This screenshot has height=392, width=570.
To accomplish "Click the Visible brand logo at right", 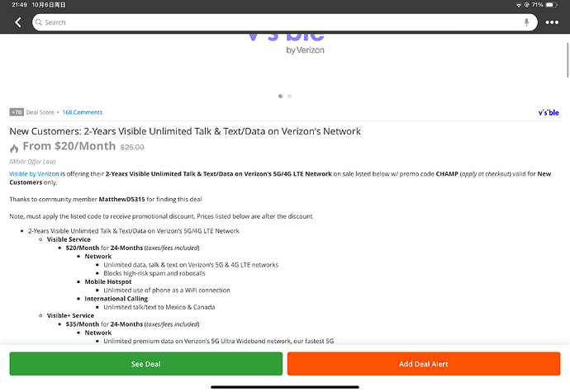I will [x=549, y=112].
